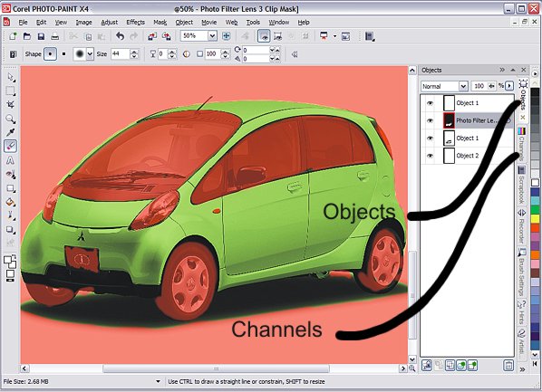
Task: Select the Drop Shadow tool
Action: pos(11,230)
